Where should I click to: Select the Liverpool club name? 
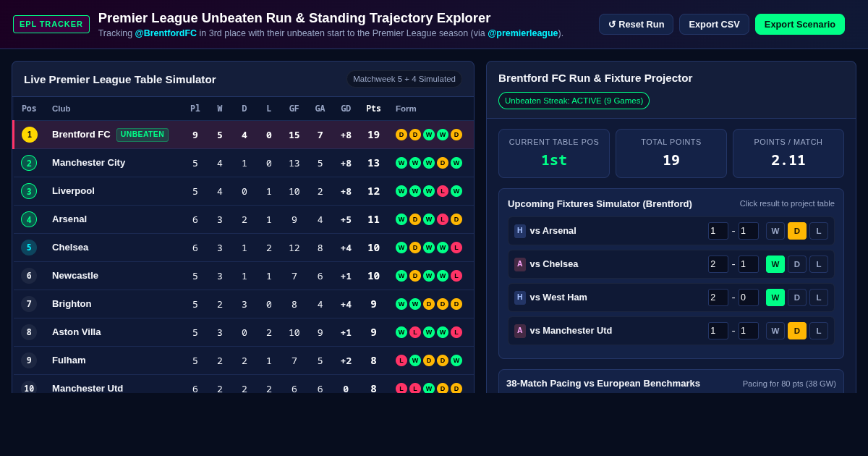(73, 191)
